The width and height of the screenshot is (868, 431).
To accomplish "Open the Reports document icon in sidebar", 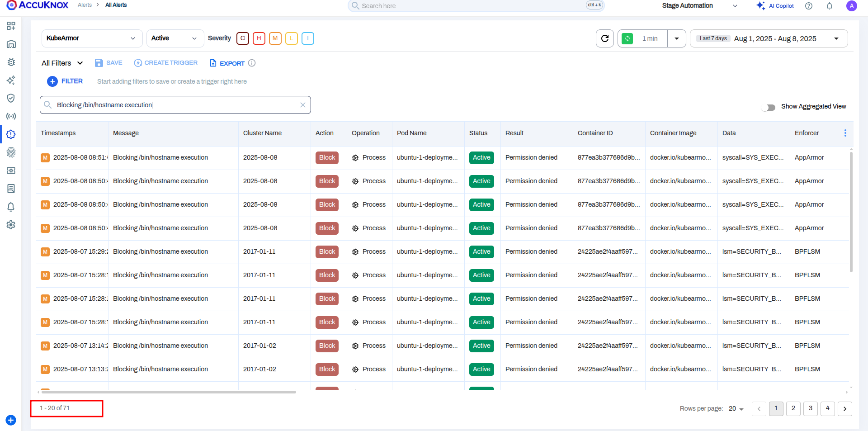I will (11, 189).
